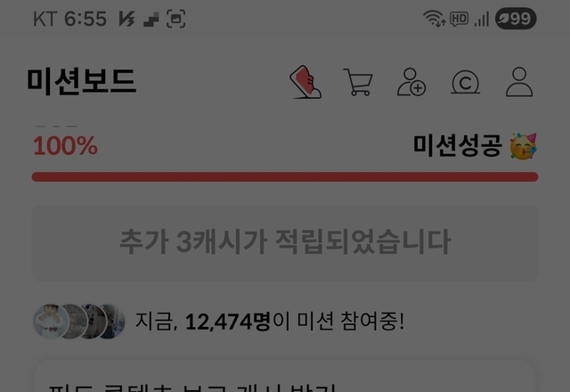Image resolution: width=570 pixels, height=392 pixels.
Task: Tap the 미션성공 label
Action: coord(458,146)
